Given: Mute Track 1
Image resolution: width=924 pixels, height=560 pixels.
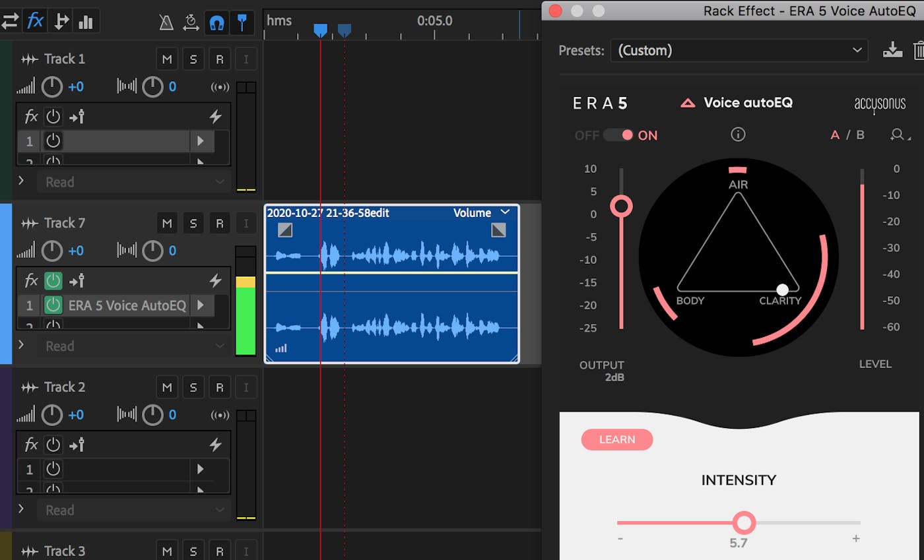Looking at the screenshot, I should click(x=167, y=59).
